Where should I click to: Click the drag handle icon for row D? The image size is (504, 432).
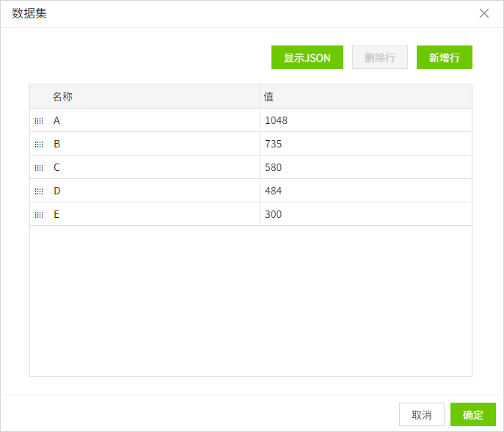coord(39,191)
